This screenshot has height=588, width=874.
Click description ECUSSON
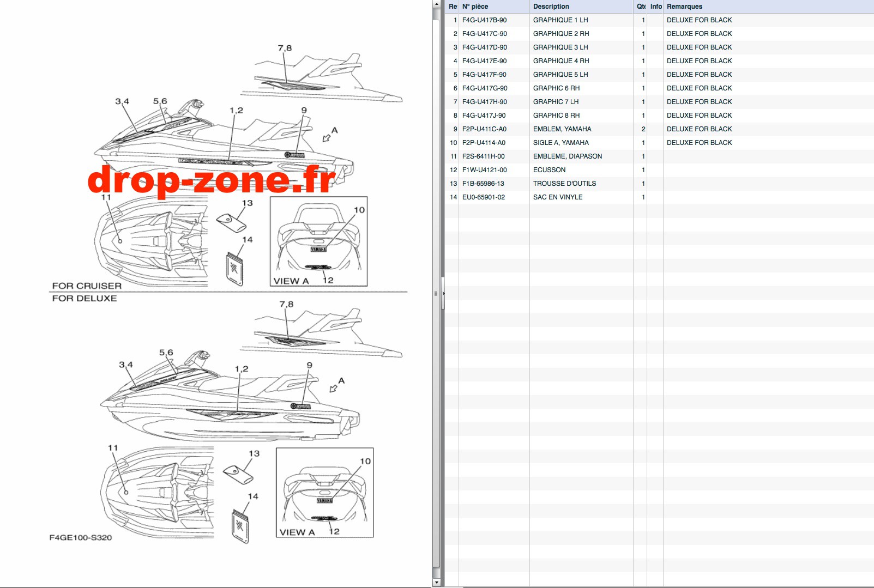(x=549, y=170)
